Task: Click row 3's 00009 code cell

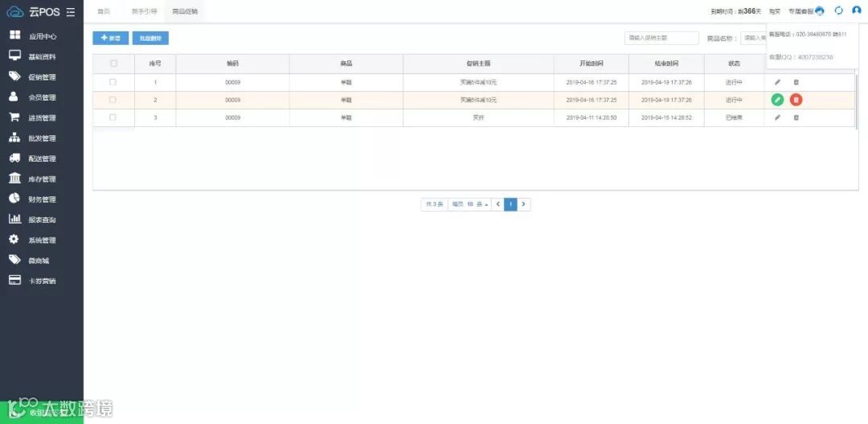Action: click(x=232, y=117)
